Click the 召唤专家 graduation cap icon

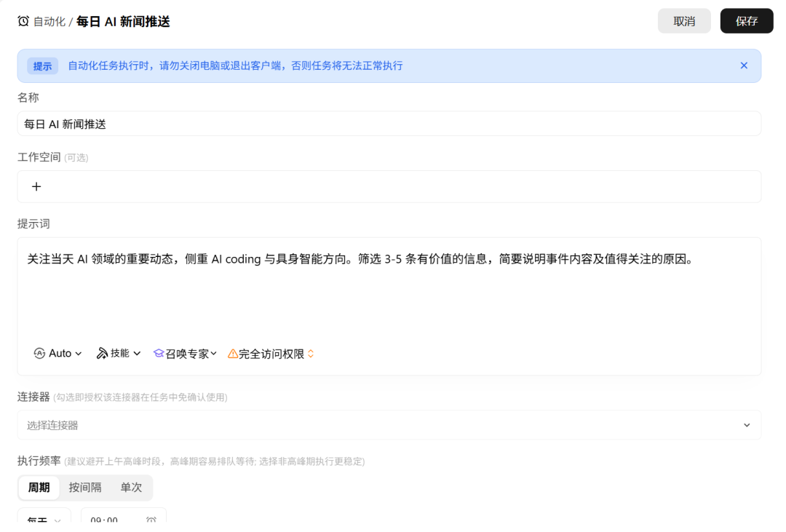159,354
